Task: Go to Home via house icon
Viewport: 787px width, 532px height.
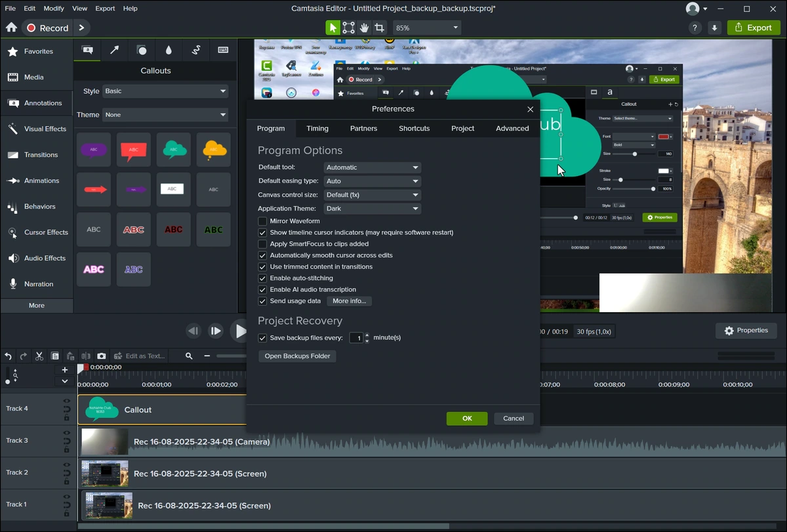Action: [x=11, y=28]
